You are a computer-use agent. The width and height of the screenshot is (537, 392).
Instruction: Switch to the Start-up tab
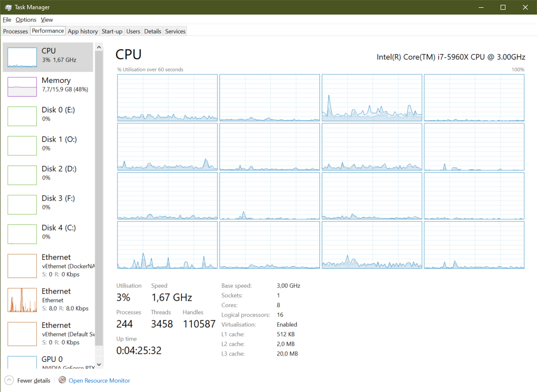[112, 31]
